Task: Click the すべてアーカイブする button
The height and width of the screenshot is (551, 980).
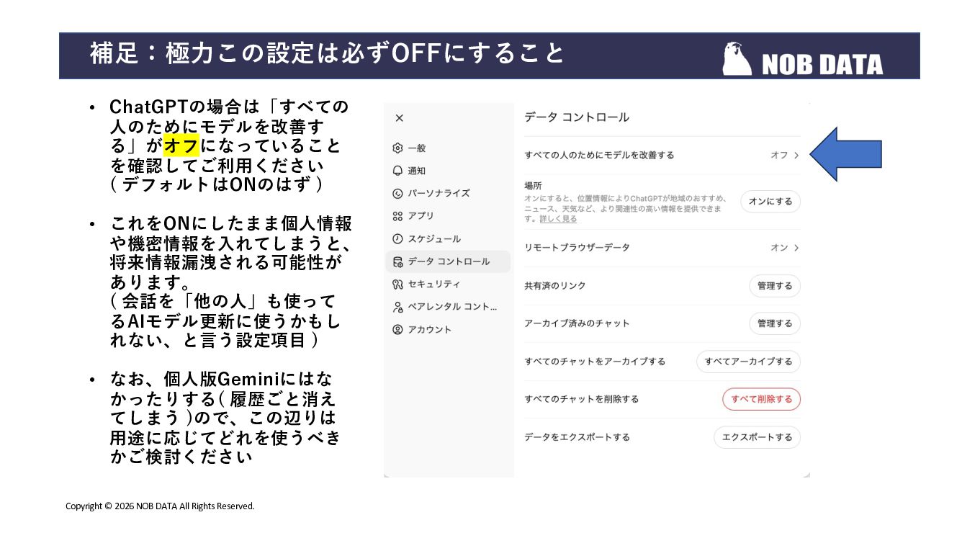Action: point(748,362)
